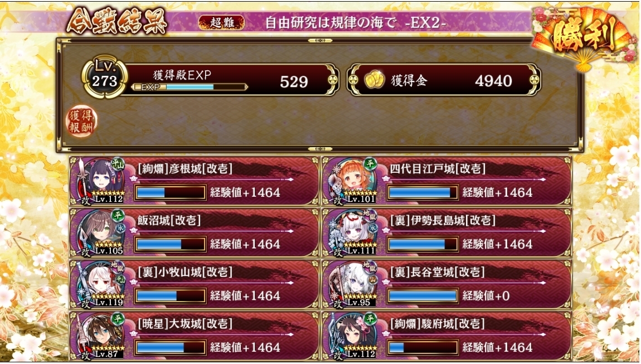Click the Lv. 273 player level badge
Image resolution: width=641 pixels, height=364 pixels.
tap(105, 78)
